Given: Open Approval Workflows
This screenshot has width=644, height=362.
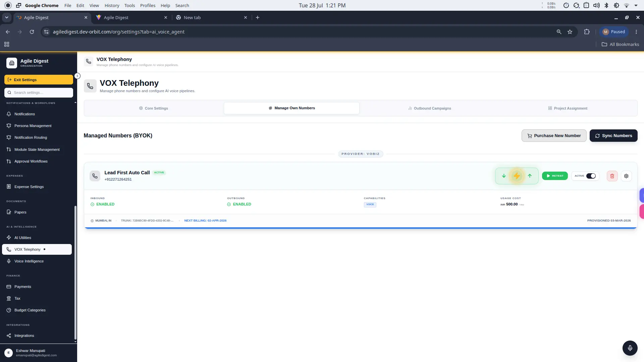Looking at the screenshot, I should point(37,161).
